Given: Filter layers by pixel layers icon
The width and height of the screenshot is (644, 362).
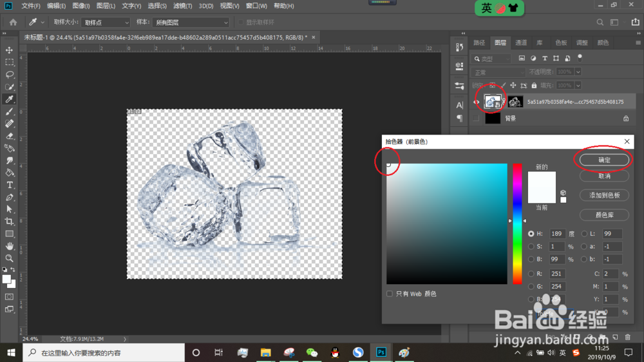Looking at the screenshot, I should click(x=522, y=59).
